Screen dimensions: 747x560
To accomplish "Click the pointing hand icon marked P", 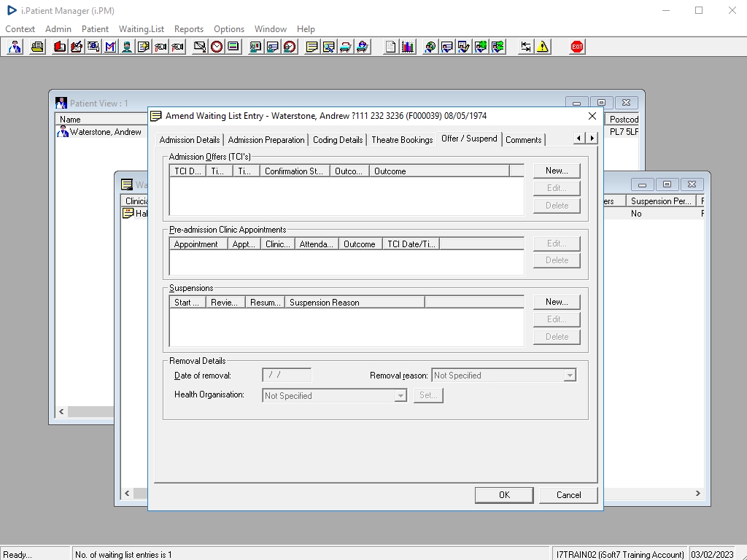I will coord(178,47).
